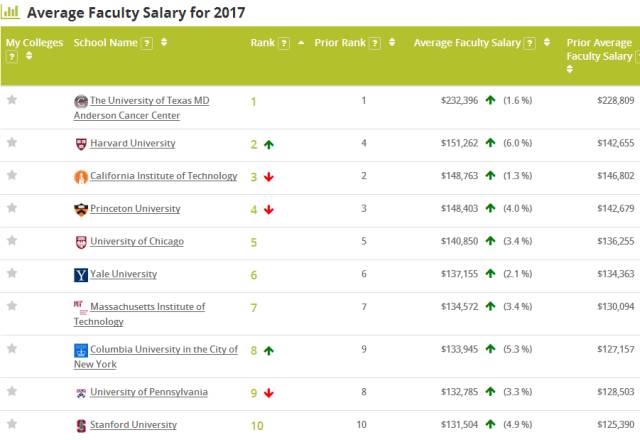Click the My Colleges column header
Image resolution: width=640 pixels, height=440 pixels.
(x=34, y=43)
